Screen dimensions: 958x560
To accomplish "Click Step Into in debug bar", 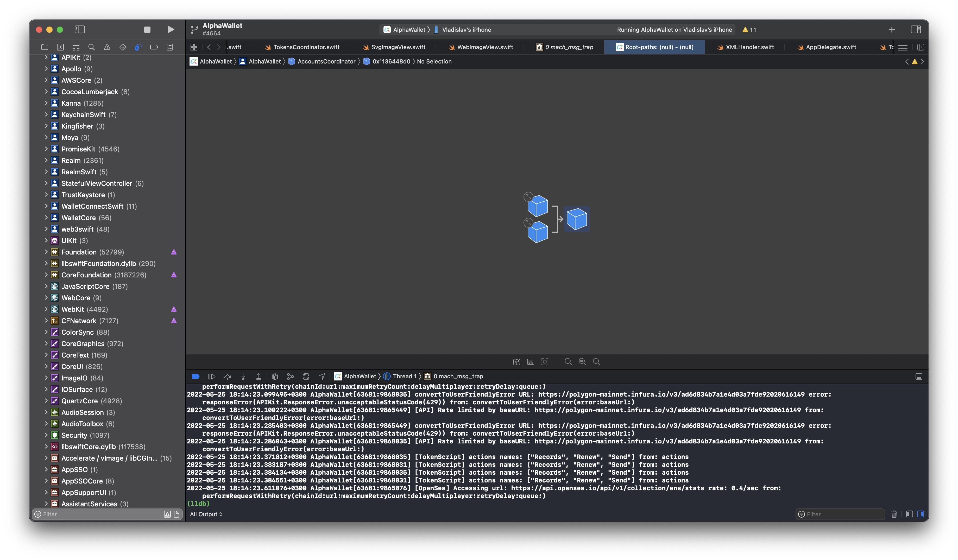I will tap(243, 376).
